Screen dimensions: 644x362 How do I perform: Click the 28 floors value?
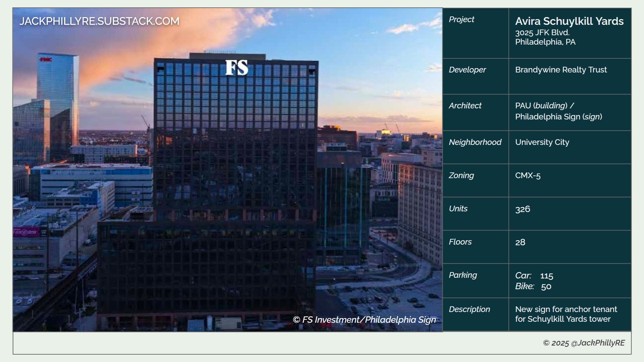[x=520, y=242]
